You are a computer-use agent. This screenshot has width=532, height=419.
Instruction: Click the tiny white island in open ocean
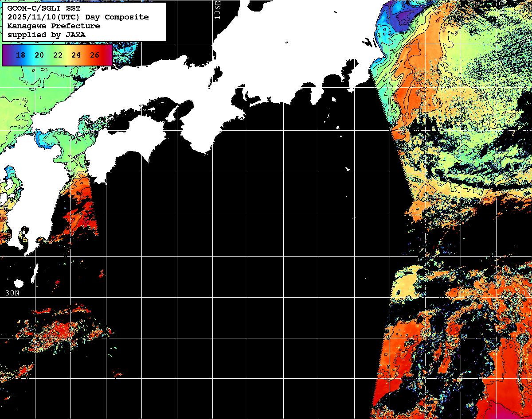point(348,169)
